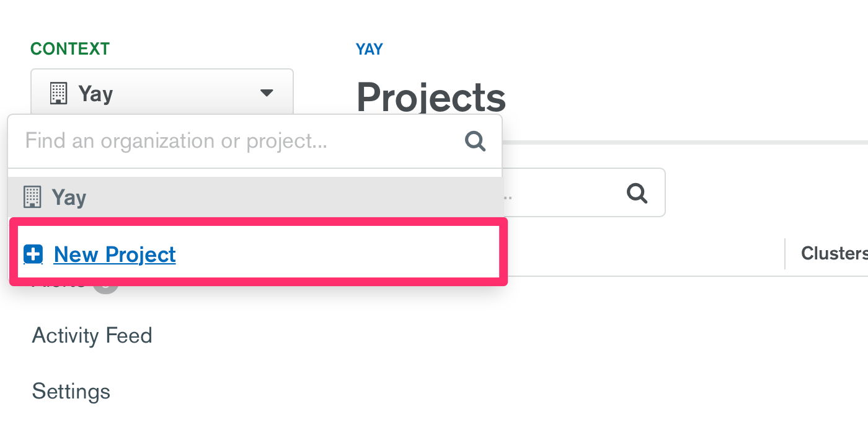This screenshot has height=432, width=868.
Task: Click the magnifier icon in the projects search box
Action: 637,193
